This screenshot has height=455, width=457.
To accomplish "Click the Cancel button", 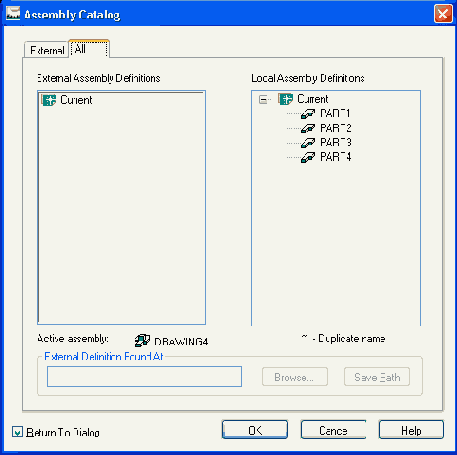I will (x=333, y=430).
